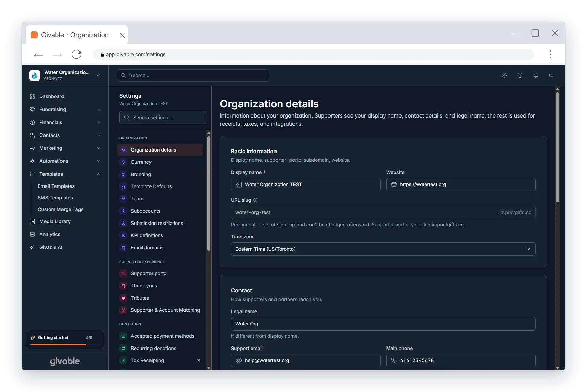Image resolution: width=587 pixels, height=392 pixels.
Task: Click the Media Library image icon
Action: click(32, 221)
